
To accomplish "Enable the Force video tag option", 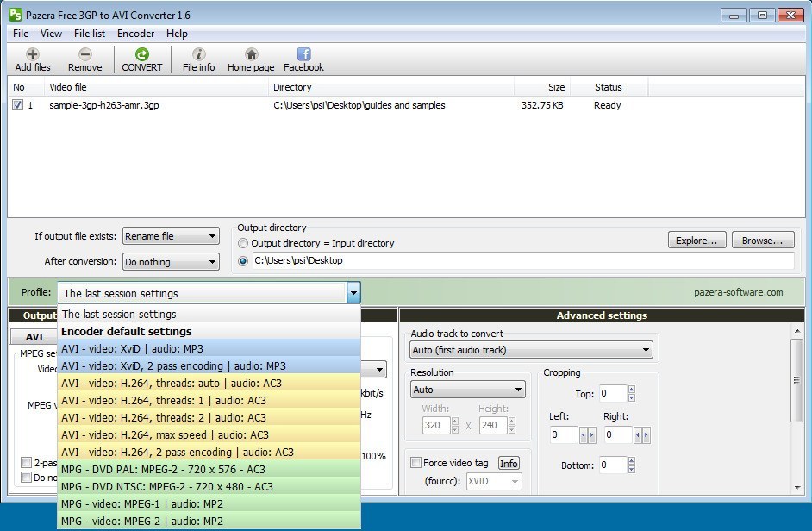I will (x=415, y=463).
